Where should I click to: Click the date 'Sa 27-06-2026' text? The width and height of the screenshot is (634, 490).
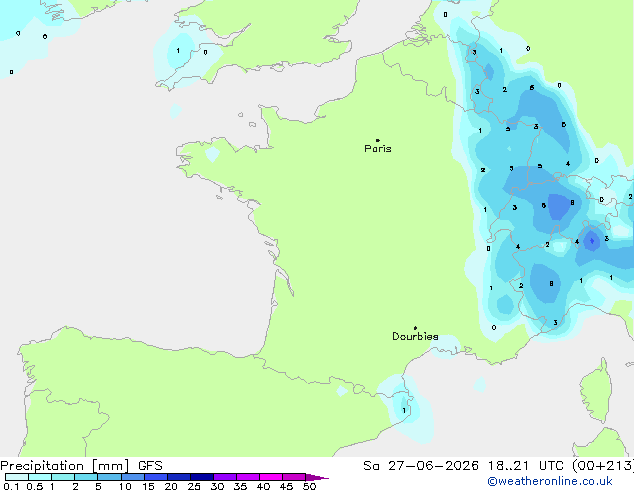pos(421,466)
